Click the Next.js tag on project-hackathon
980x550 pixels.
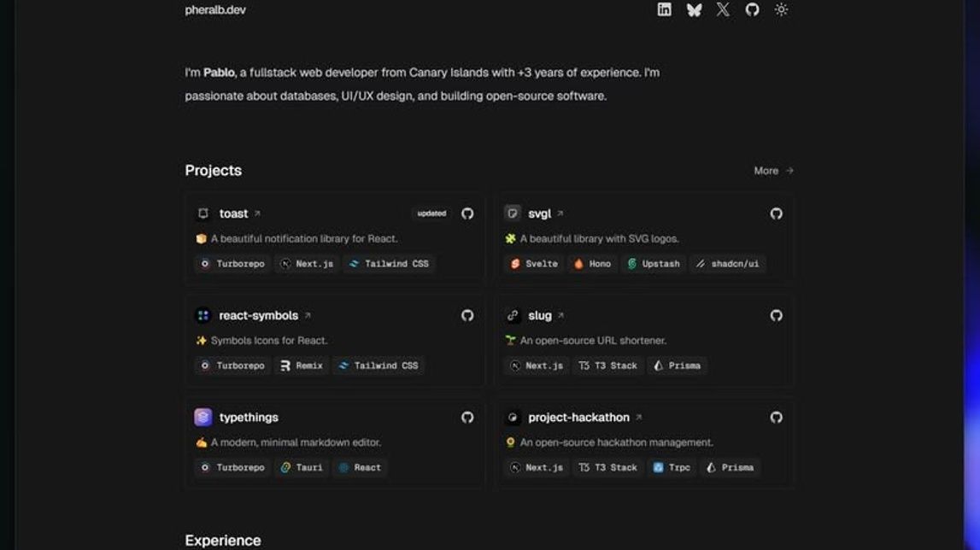pos(537,467)
